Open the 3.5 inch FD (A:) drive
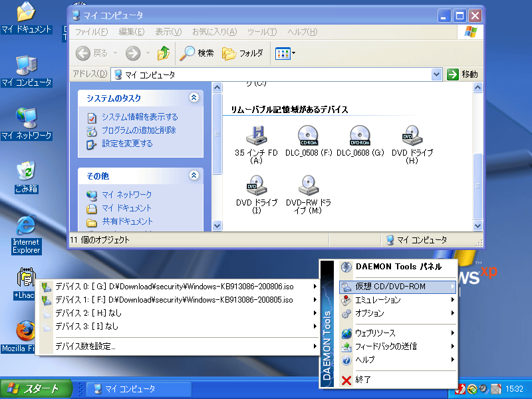This screenshot has height=399, width=532. pyautogui.click(x=256, y=144)
